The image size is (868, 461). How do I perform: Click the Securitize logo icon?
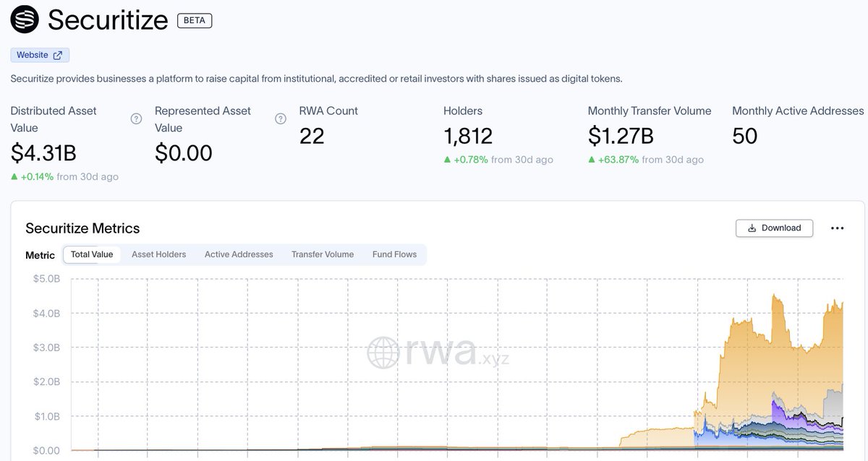click(25, 20)
